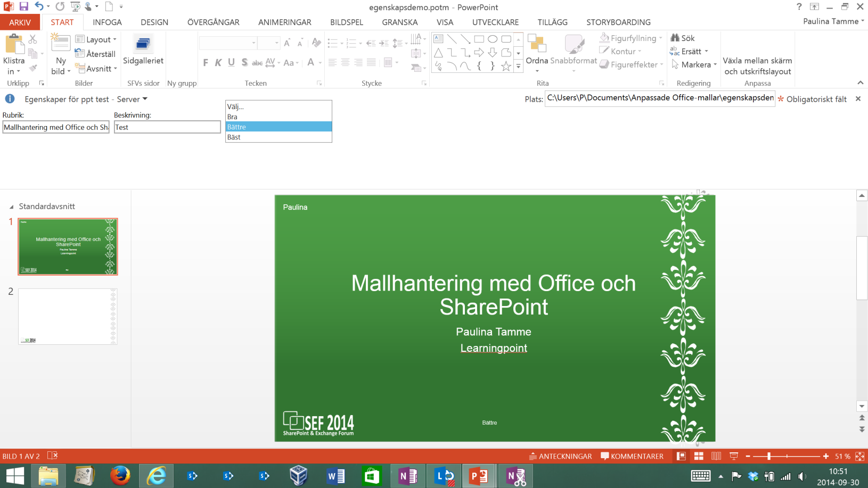Open the Avsnitt section dropdown
The width and height of the screenshot is (868, 488).
[x=96, y=68]
